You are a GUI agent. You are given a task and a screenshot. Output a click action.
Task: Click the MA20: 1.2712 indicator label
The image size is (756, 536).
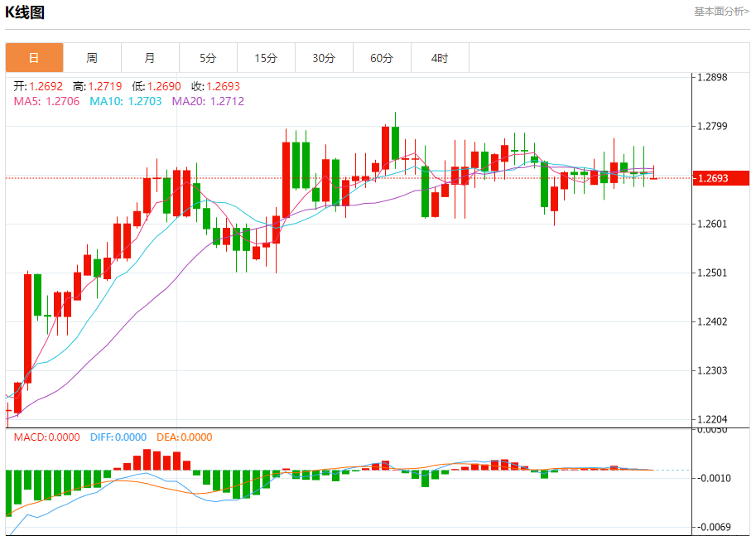coord(209,101)
